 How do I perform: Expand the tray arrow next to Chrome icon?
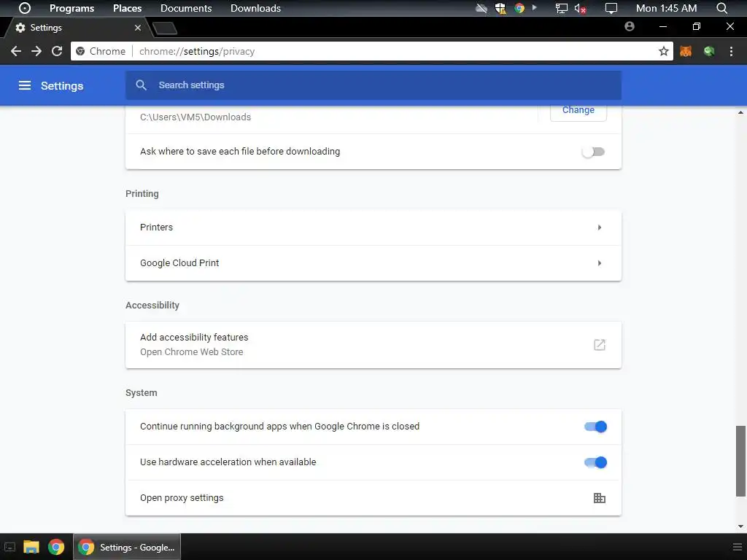[x=535, y=7]
